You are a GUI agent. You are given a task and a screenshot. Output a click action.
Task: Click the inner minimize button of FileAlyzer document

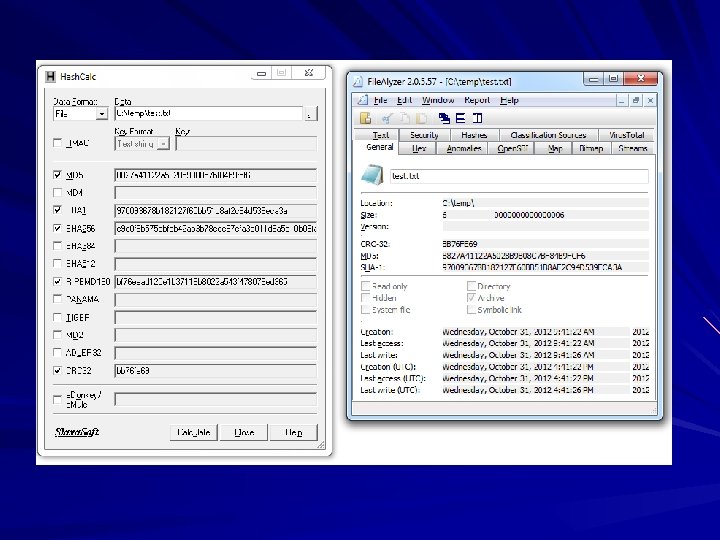pos(621,100)
